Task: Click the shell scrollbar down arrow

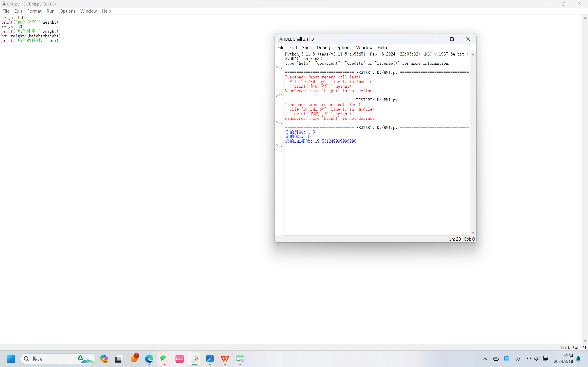Action: (x=473, y=233)
